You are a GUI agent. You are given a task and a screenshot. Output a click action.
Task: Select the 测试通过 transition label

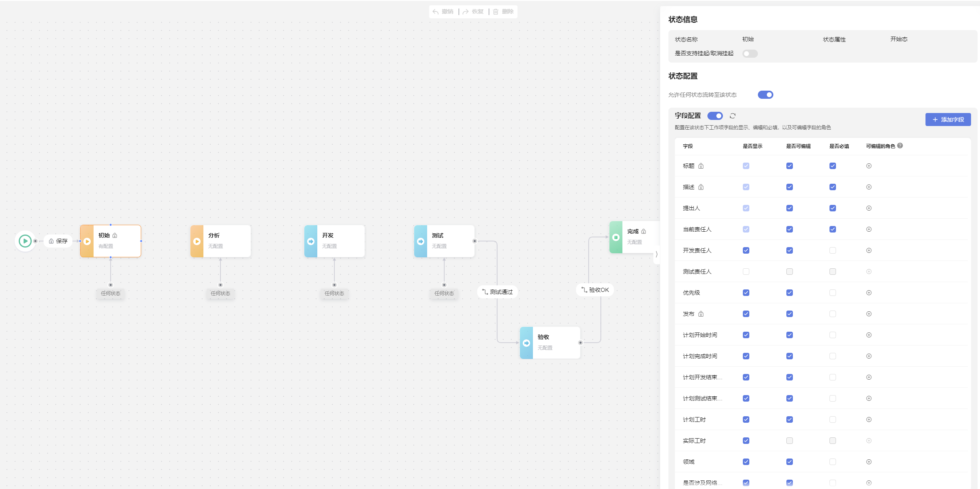(497, 292)
